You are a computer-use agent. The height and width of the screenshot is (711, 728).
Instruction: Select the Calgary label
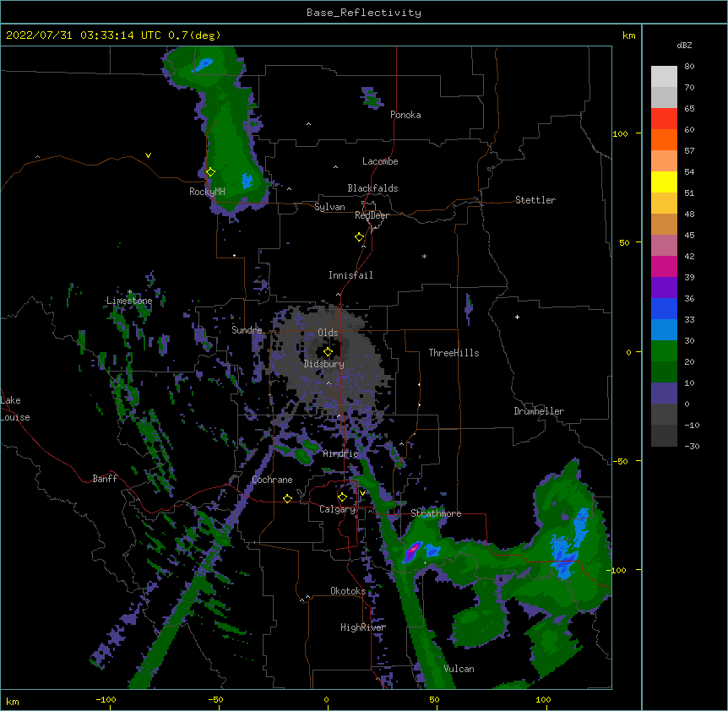click(x=338, y=509)
